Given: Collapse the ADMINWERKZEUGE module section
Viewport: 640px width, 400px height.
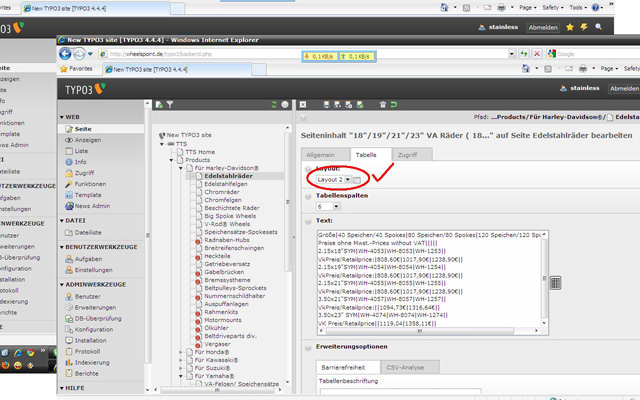Looking at the screenshot, I should (62, 285).
